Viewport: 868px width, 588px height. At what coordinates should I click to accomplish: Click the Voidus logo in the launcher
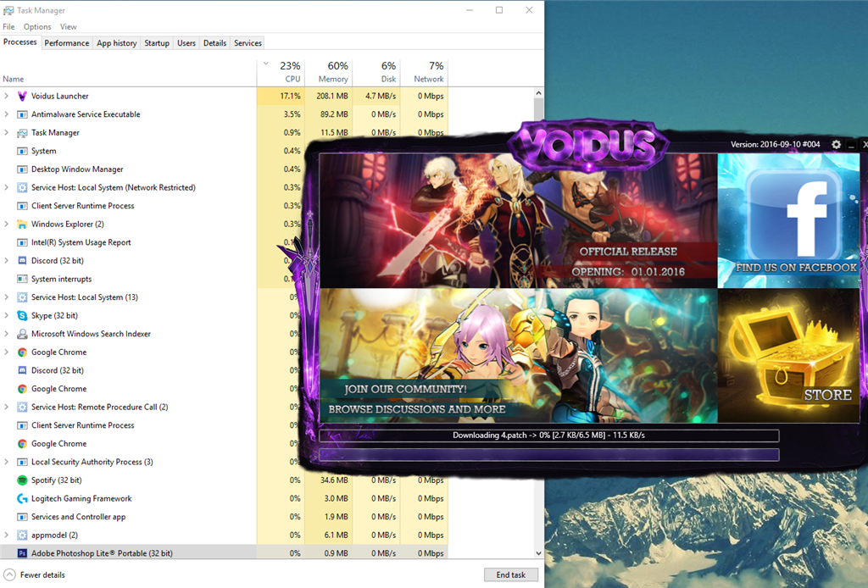tap(588, 144)
